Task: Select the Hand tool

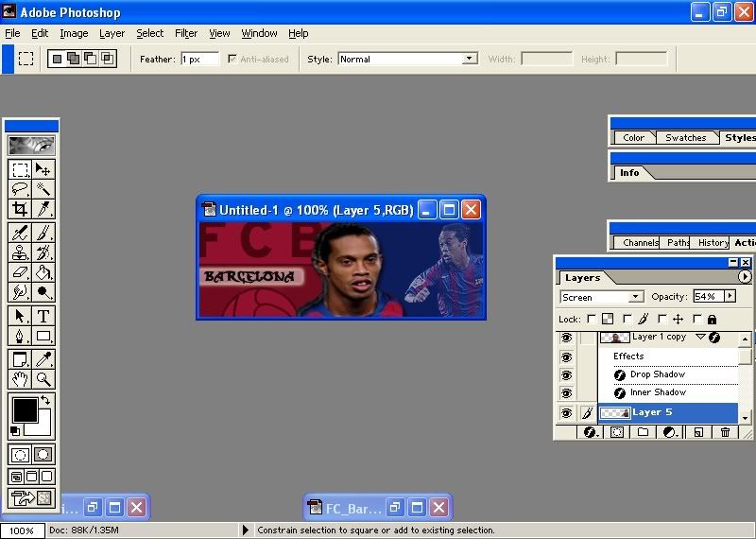Action: pyautogui.click(x=20, y=379)
